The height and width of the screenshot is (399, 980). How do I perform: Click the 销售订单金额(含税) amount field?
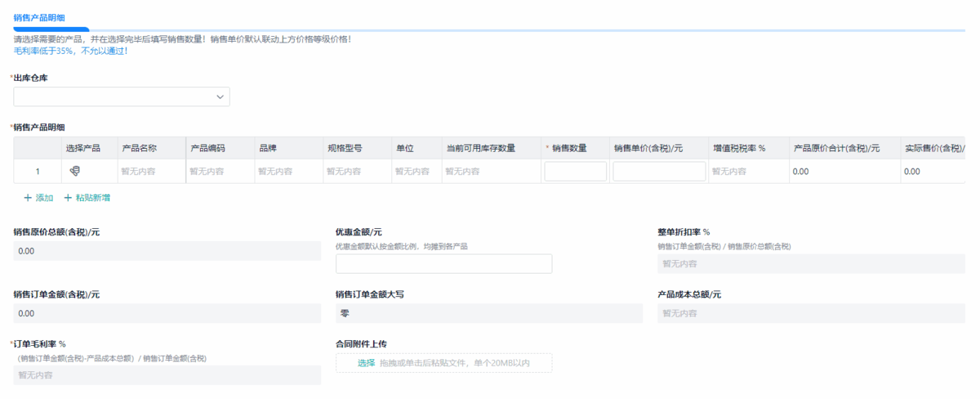(167, 313)
